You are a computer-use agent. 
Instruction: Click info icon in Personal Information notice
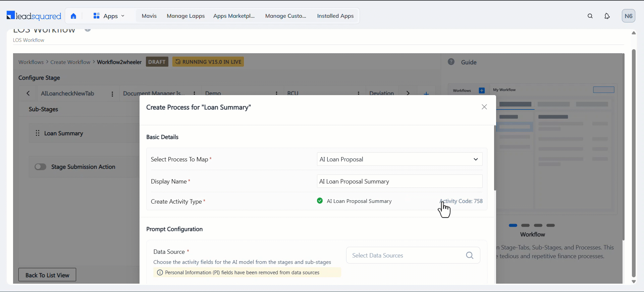160,273
